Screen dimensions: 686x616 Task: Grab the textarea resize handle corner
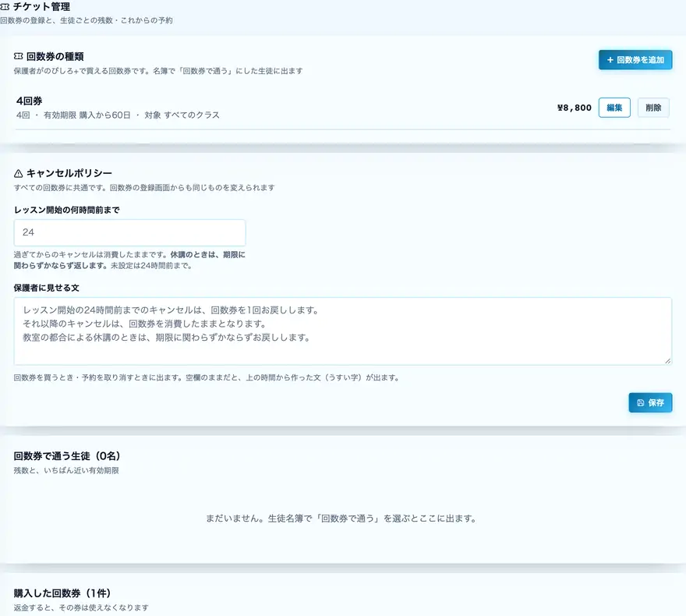point(667,361)
